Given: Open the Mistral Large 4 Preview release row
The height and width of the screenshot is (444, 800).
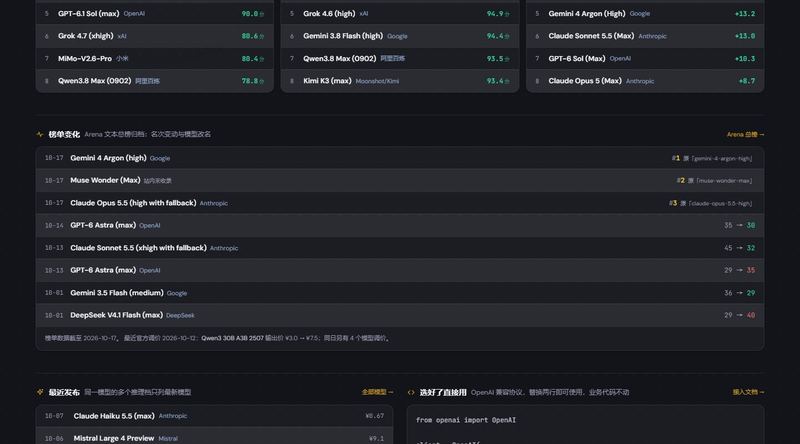Looking at the screenshot, I should coord(214,438).
